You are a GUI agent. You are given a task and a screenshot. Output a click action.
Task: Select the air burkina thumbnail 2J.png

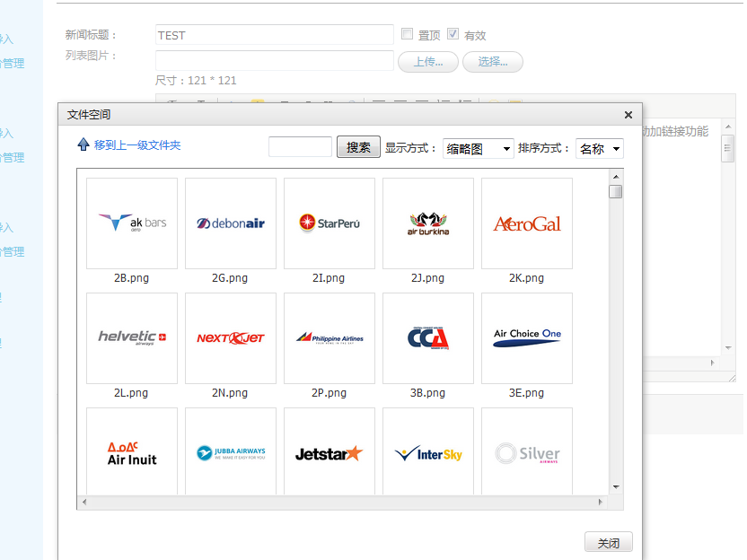coord(428,223)
